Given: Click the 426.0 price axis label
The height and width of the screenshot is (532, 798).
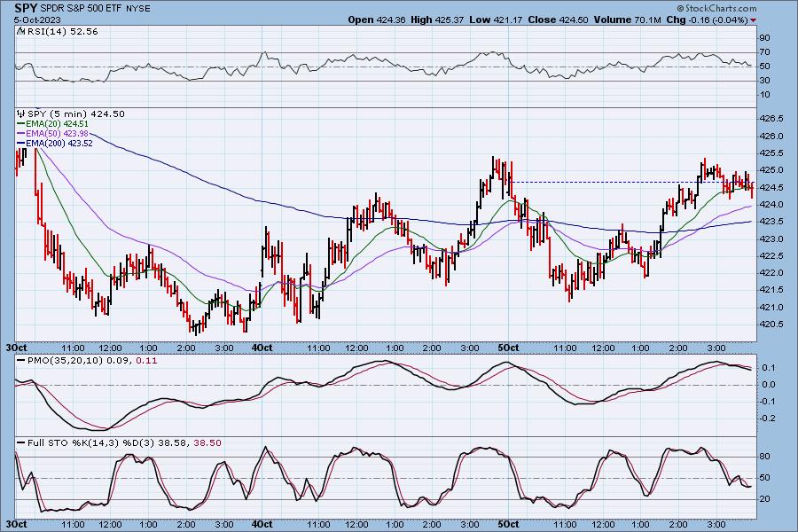Looking at the screenshot, I should [x=771, y=136].
